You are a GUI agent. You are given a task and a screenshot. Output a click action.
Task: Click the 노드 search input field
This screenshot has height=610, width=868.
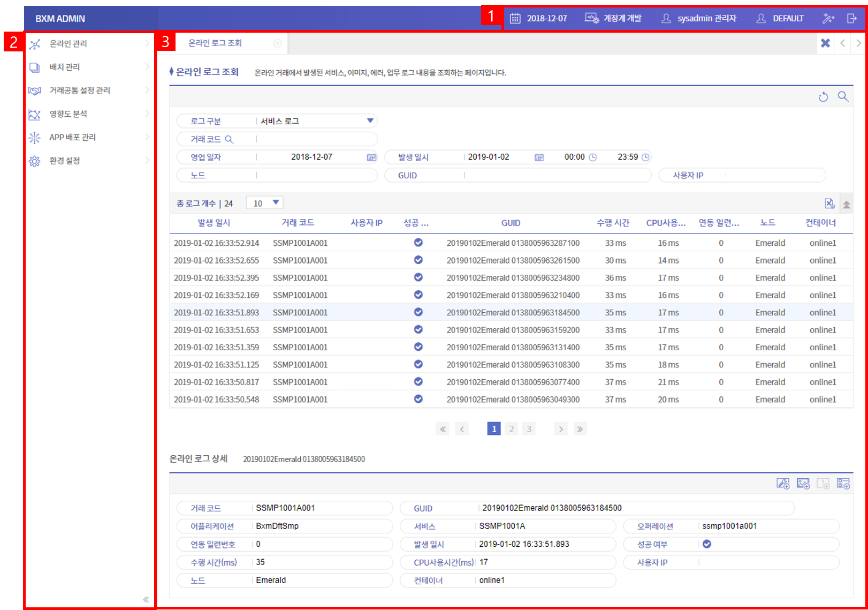click(x=317, y=175)
